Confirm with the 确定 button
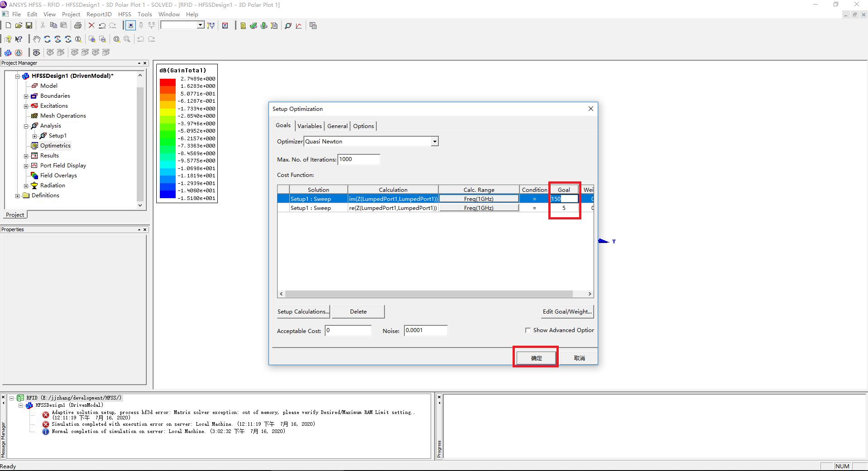The height and width of the screenshot is (471, 868). (x=536, y=358)
